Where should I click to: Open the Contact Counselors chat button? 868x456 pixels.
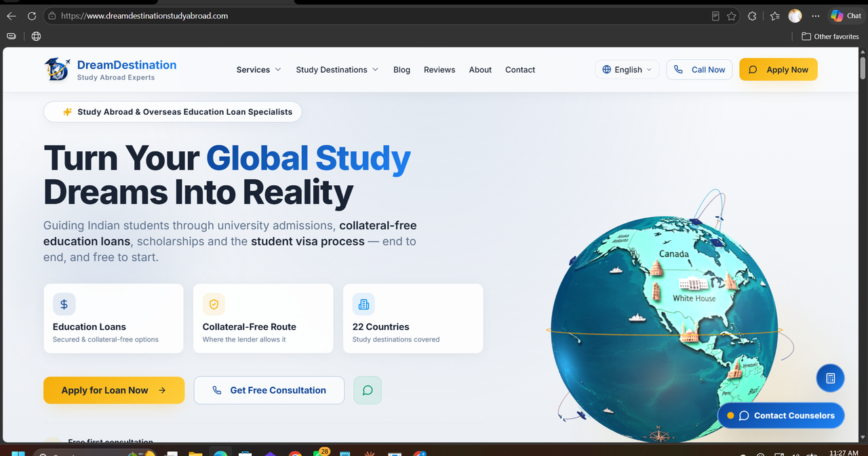[x=781, y=415]
